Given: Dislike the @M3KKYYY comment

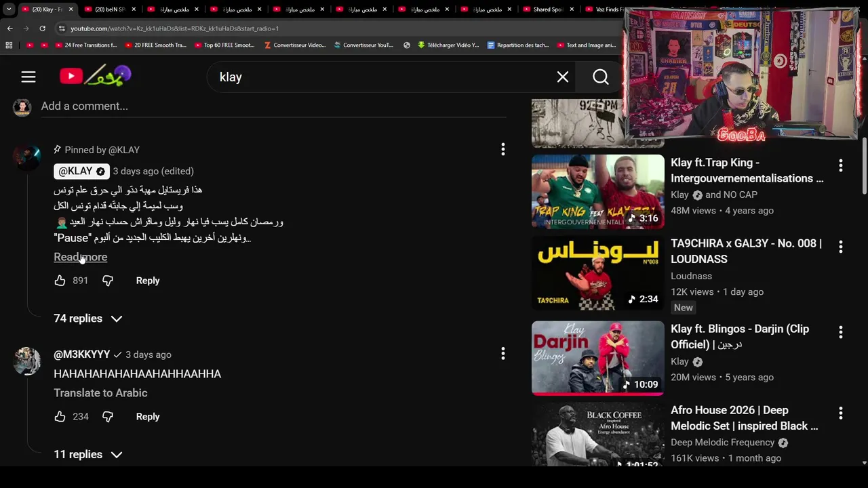Looking at the screenshot, I should tap(107, 416).
